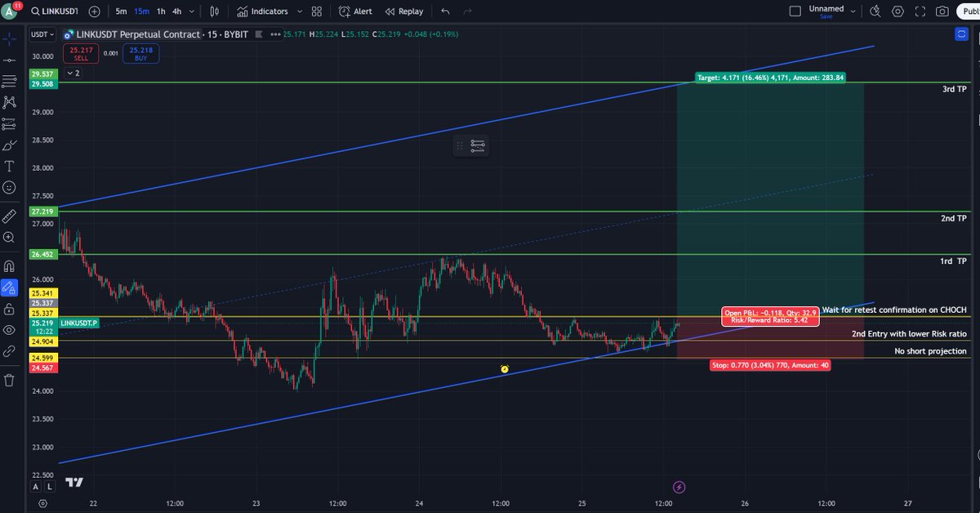Take a chart snapshot with camera icon

(942, 11)
